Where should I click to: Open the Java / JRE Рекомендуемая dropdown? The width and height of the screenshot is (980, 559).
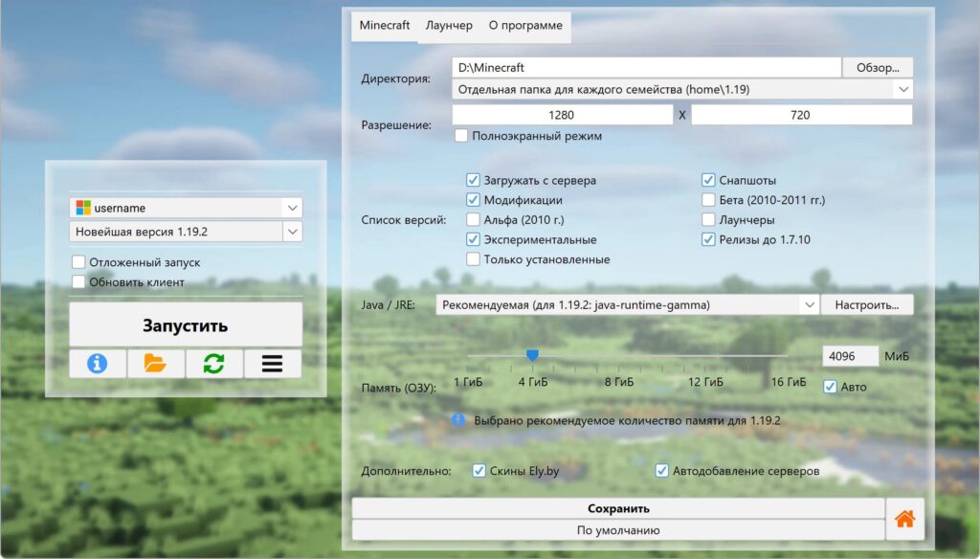point(810,304)
